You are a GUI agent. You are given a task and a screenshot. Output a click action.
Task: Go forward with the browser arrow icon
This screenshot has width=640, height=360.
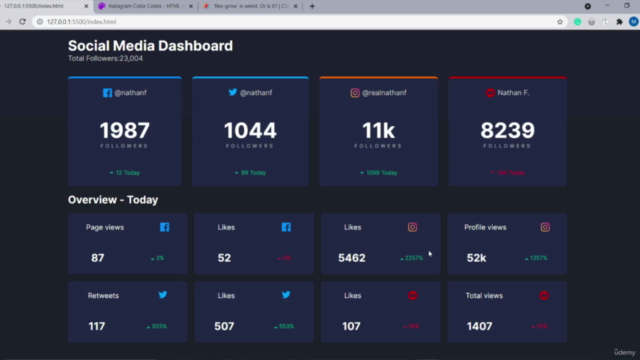8,22
